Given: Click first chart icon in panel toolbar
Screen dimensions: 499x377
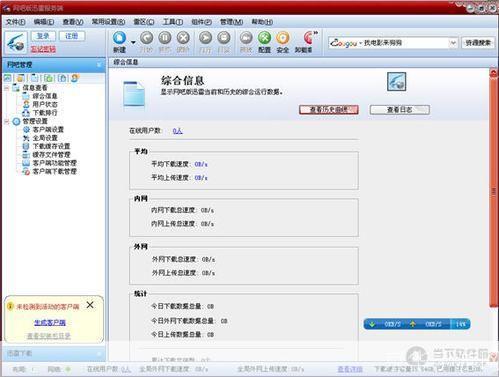Looking at the screenshot, I should pyautogui.click(x=7, y=78).
